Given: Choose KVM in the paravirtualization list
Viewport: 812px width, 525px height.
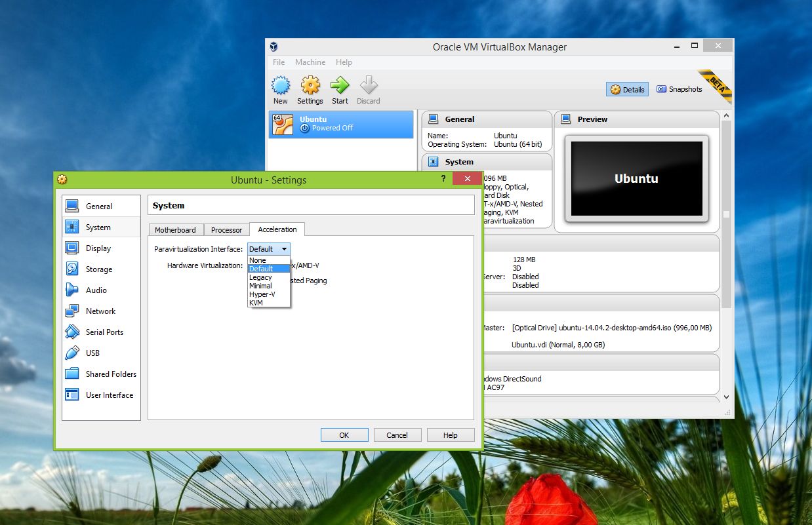Looking at the screenshot, I should coord(269,303).
